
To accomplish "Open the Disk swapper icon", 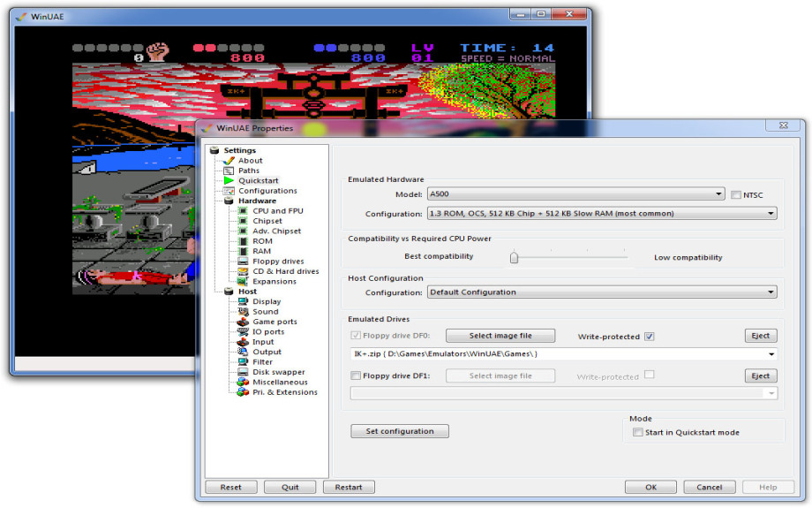I will point(244,372).
